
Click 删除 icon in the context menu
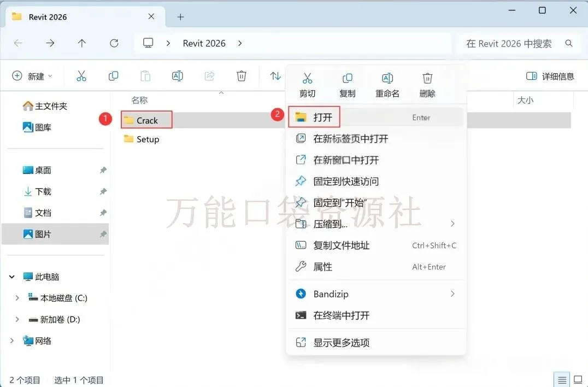coord(427,78)
